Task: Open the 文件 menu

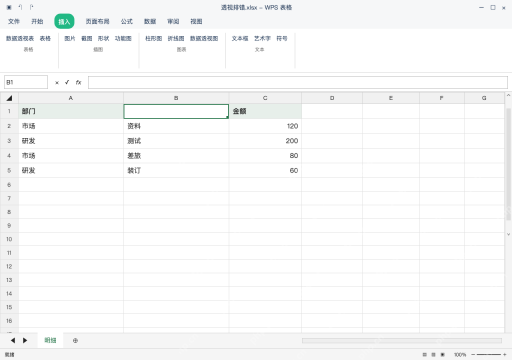Action: [14, 21]
